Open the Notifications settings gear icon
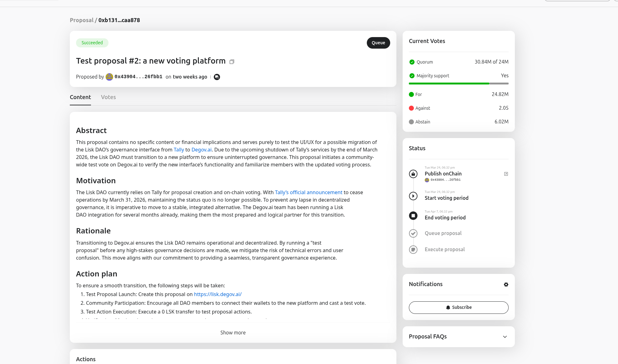618x364 pixels. click(506, 285)
